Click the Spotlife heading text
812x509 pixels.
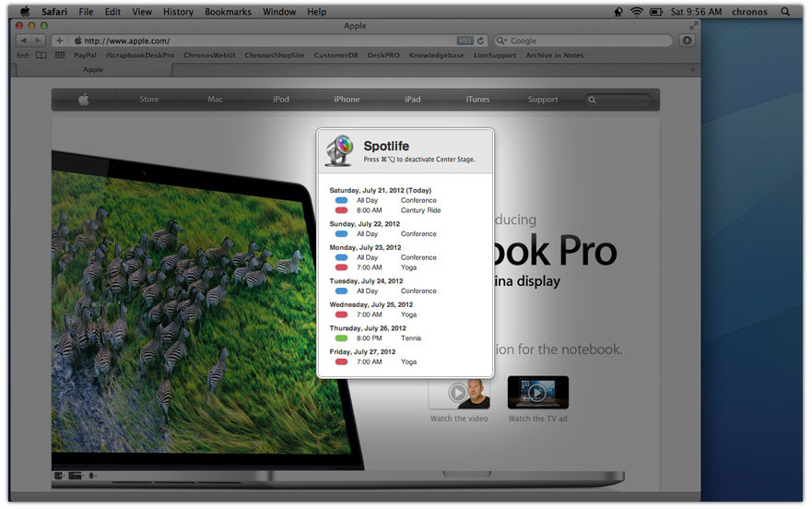pyautogui.click(x=386, y=147)
